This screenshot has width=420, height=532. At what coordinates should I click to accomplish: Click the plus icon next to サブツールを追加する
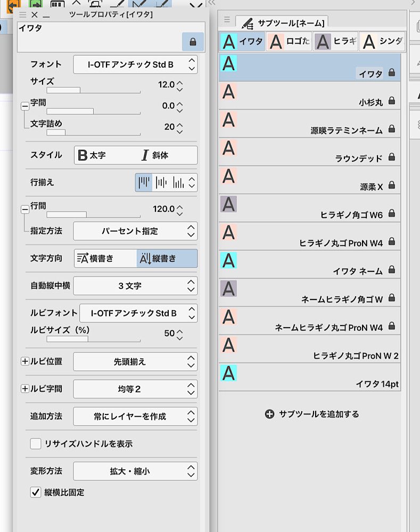point(269,414)
